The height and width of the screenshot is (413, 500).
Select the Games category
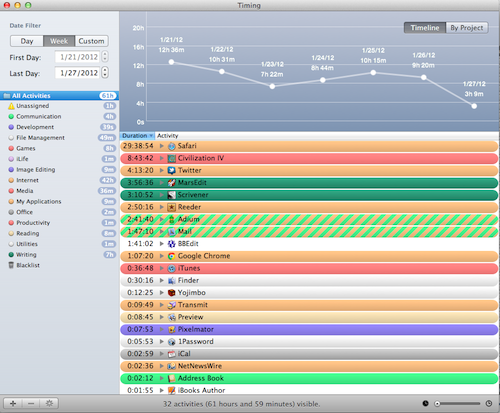tap(59, 148)
